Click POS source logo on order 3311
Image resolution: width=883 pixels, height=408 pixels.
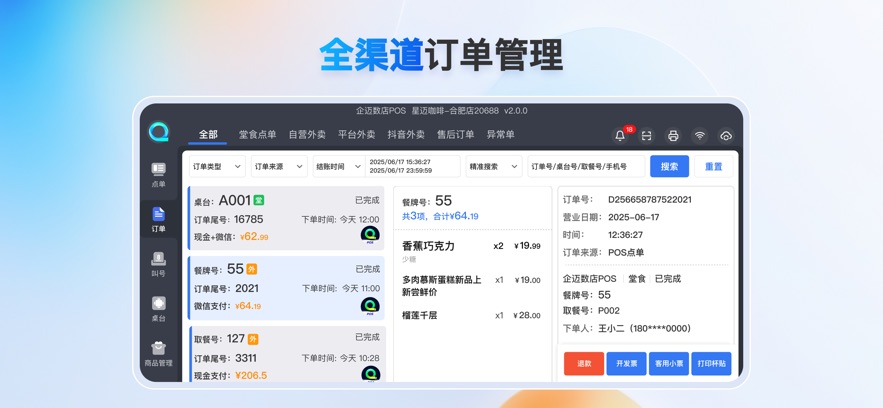pos(370,374)
